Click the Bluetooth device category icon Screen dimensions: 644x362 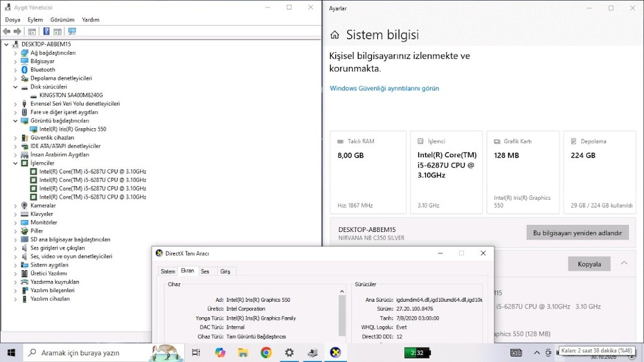(25, 70)
